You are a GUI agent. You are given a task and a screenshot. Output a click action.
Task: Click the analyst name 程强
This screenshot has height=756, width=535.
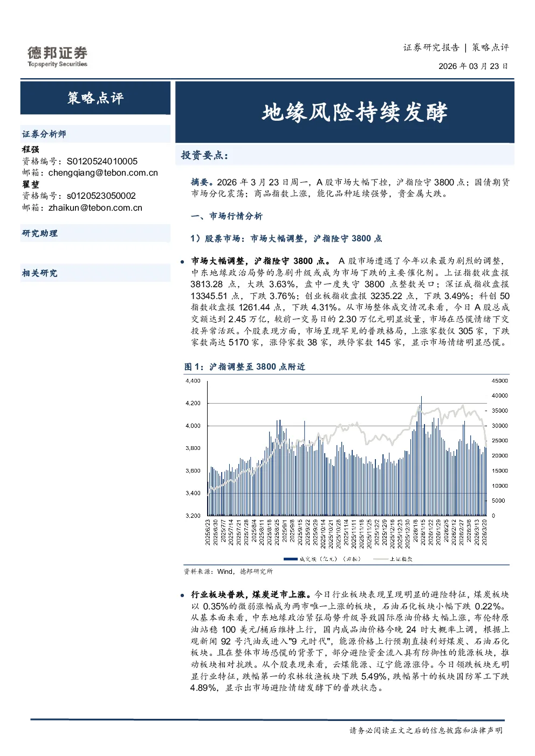[x=30, y=149]
